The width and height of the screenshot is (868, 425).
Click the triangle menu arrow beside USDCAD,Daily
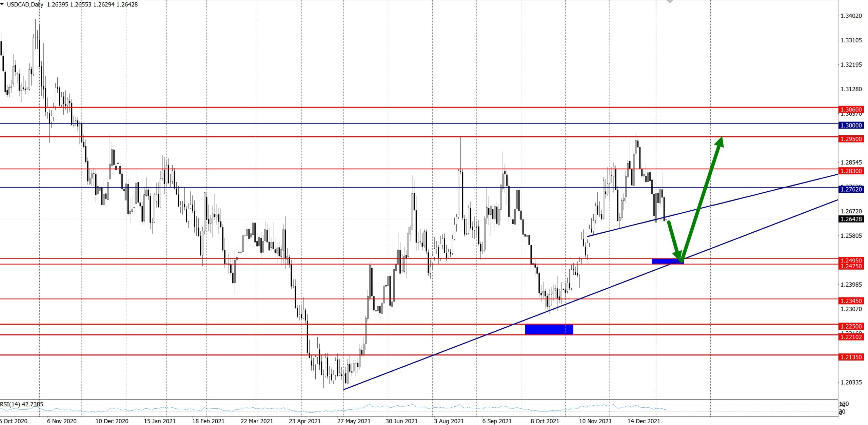(x=2, y=4)
